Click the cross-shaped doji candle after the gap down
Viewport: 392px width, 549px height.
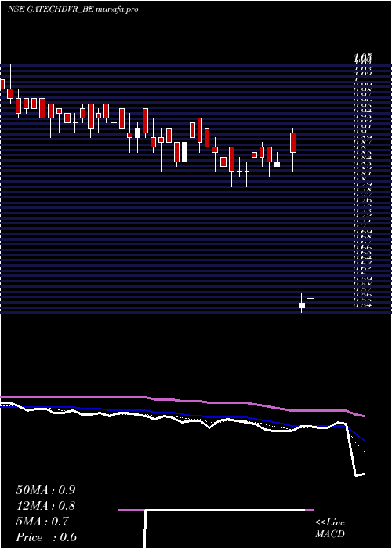[x=310, y=298]
